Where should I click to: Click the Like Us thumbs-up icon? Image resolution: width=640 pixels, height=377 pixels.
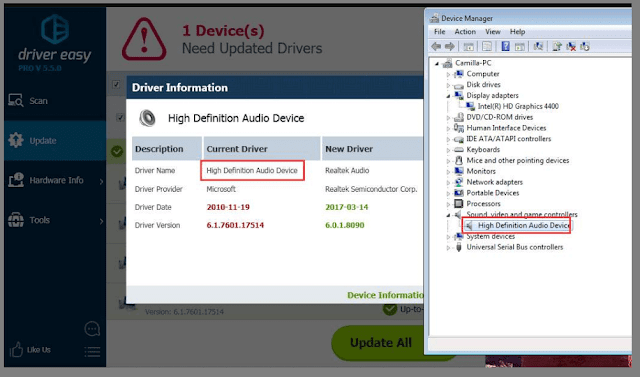point(16,349)
